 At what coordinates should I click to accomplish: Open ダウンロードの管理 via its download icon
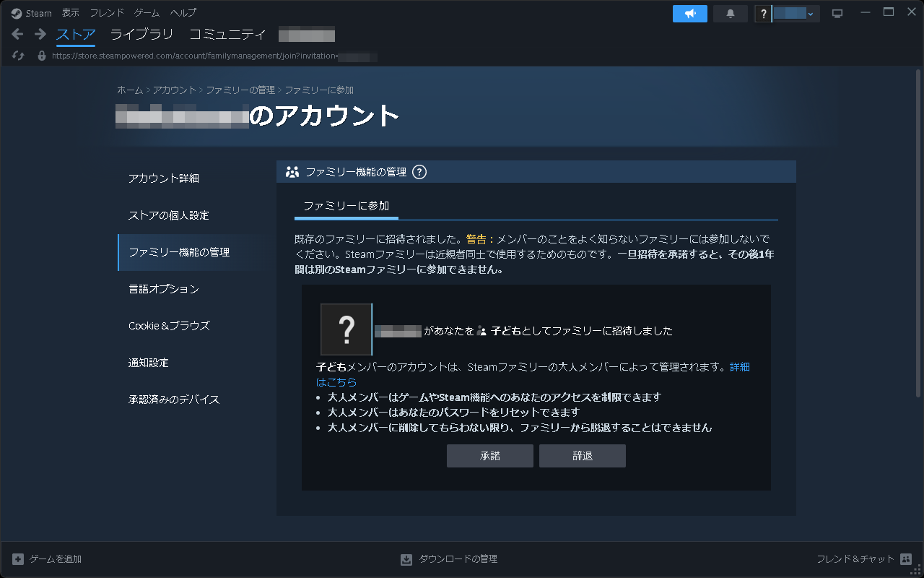(x=406, y=558)
